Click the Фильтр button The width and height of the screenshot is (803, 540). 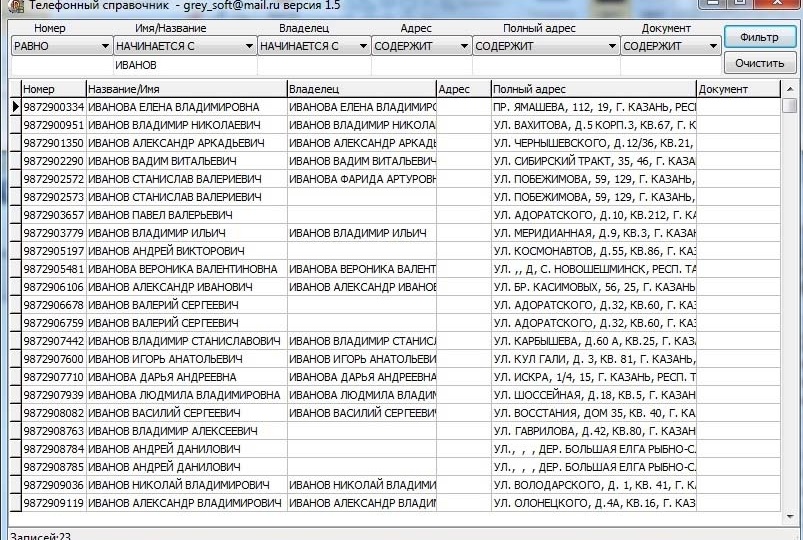tap(760, 37)
